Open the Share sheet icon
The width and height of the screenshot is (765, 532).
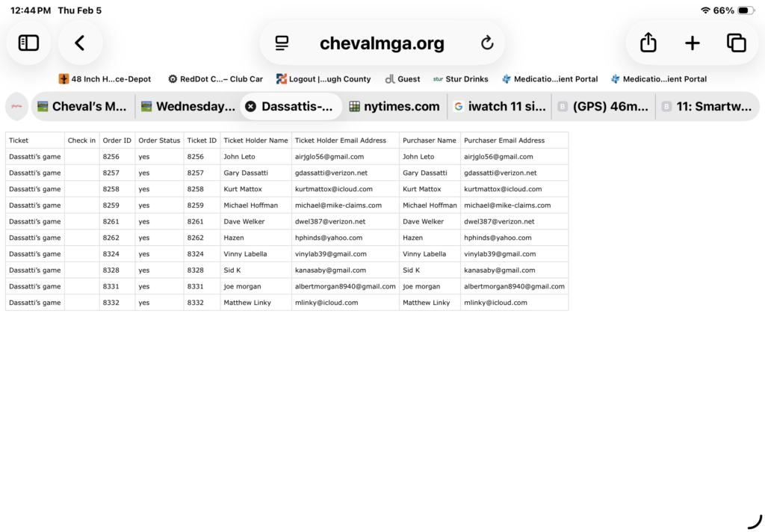(x=648, y=43)
